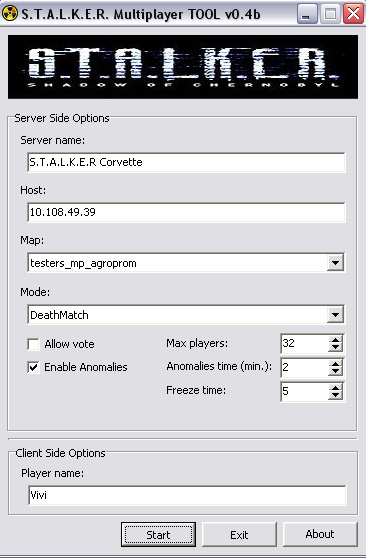
Task: Click the Client Side Options group label
Action: pos(61,453)
